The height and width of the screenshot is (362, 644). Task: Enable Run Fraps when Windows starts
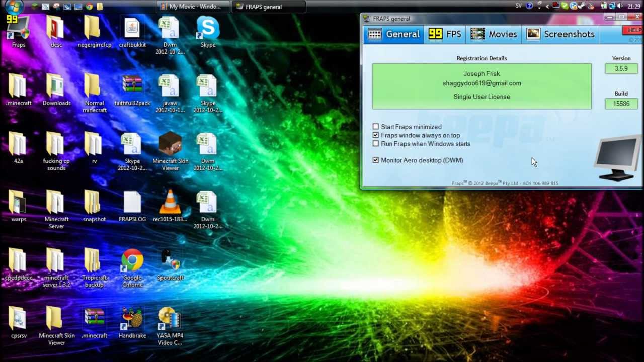pyautogui.click(x=375, y=144)
